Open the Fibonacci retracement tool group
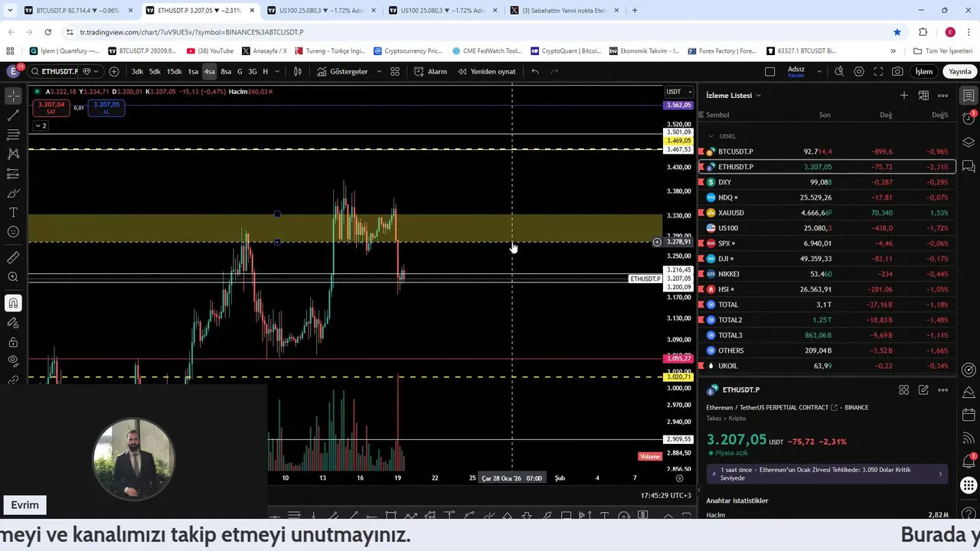 pos(13,135)
